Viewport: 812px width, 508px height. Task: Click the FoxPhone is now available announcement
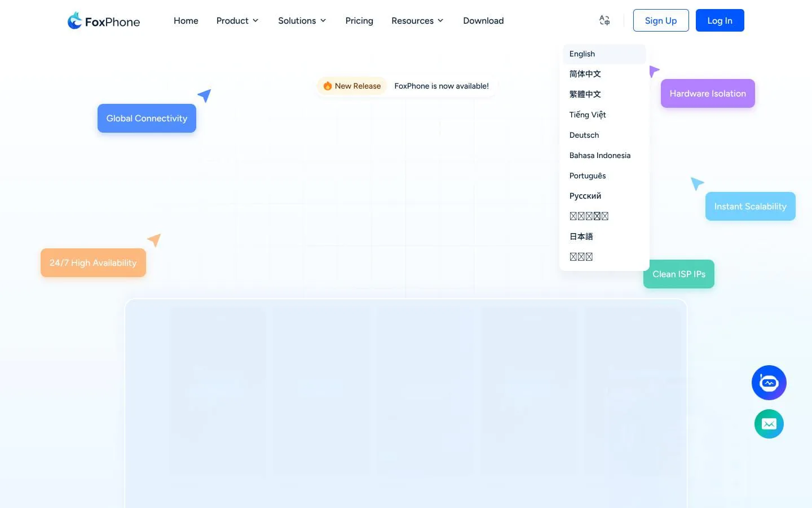pos(442,86)
